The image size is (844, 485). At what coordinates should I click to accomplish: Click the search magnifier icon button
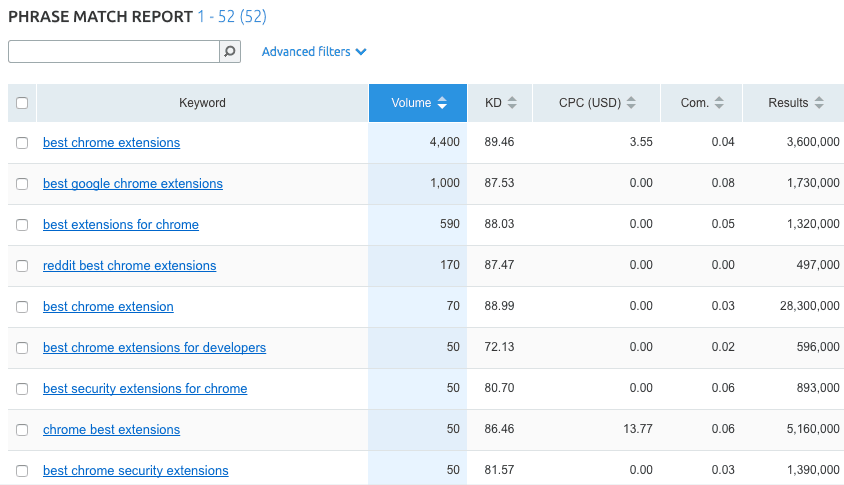click(x=230, y=52)
